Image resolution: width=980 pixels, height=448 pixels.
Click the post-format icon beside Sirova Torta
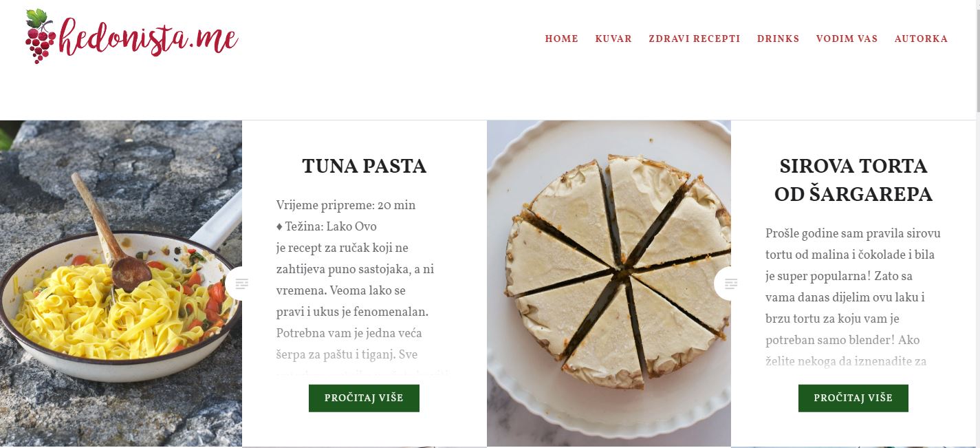click(x=730, y=284)
